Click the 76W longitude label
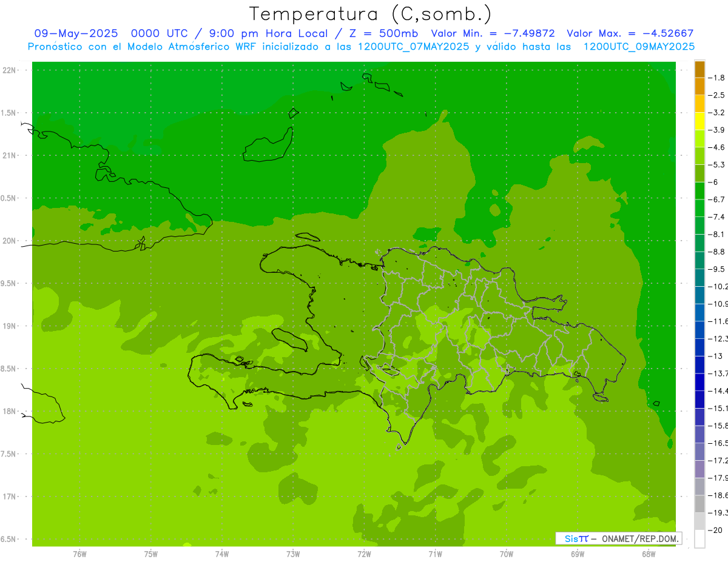Viewport: 728px width, 562px height. pyautogui.click(x=79, y=554)
